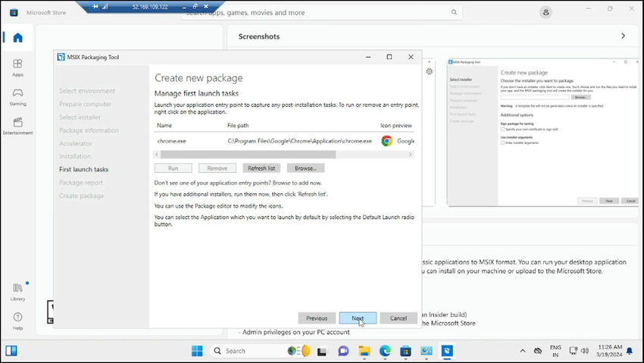Open Microsoft Edge from the taskbar
Image resolution: width=644 pixels, height=363 pixels.
pos(385,351)
